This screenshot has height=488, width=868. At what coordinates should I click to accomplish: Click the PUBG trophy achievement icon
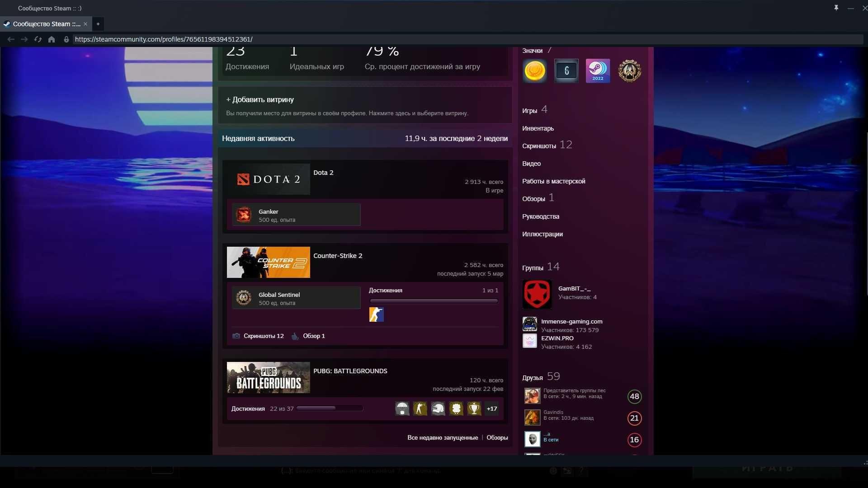pos(474,408)
